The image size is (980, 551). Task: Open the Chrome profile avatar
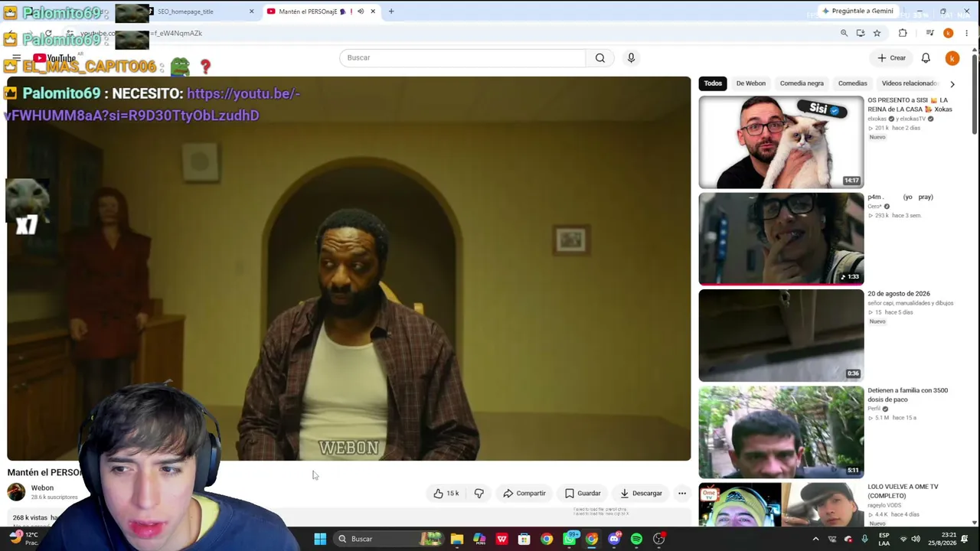coord(948,34)
